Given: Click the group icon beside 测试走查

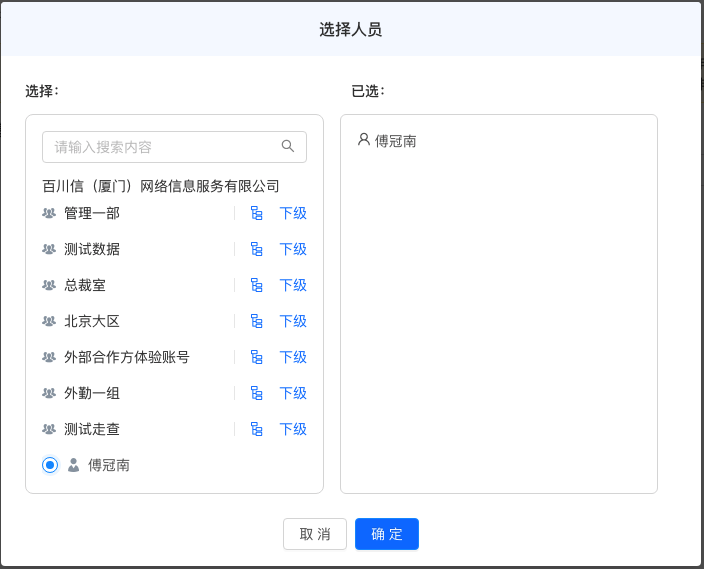Looking at the screenshot, I should [49, 428].
